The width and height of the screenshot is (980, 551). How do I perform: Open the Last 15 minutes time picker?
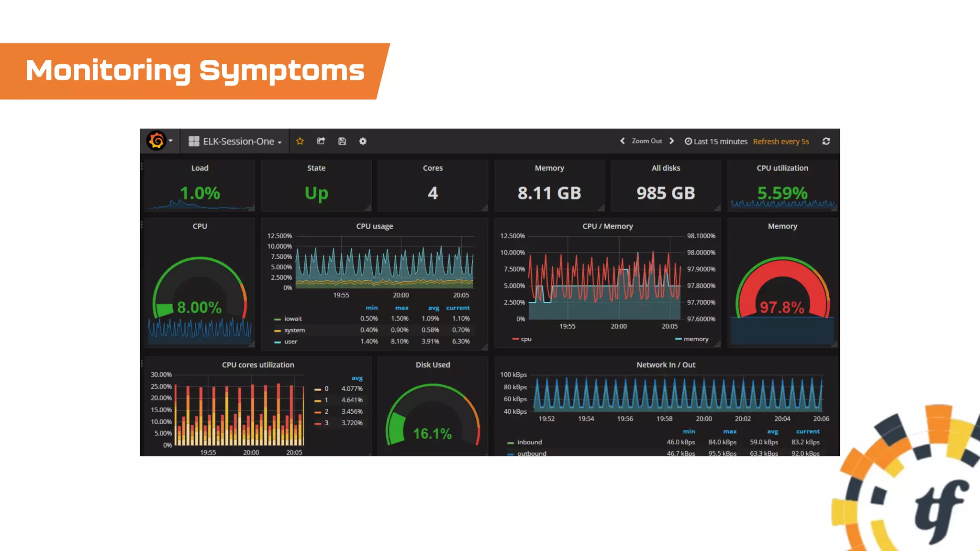(x=716, y=142)
